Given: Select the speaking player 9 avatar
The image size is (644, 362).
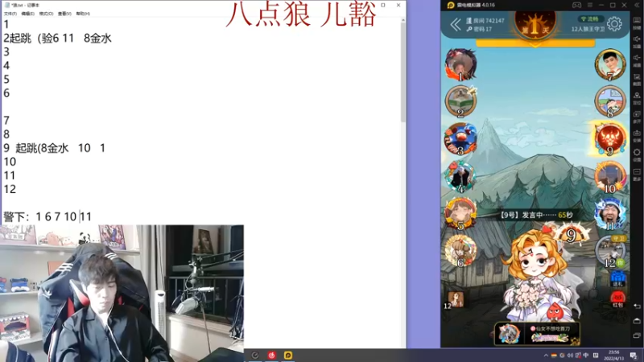Looking at the screenshot, I should [x=610, y=138].
